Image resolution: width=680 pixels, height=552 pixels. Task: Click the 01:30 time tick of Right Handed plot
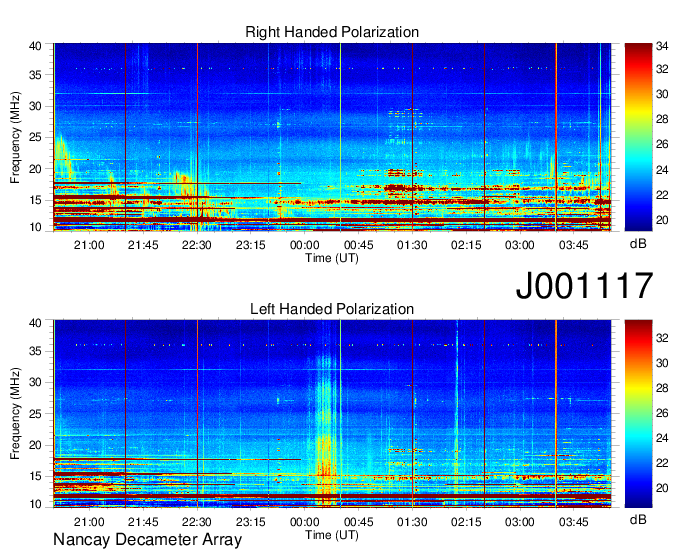click(412, 245)
